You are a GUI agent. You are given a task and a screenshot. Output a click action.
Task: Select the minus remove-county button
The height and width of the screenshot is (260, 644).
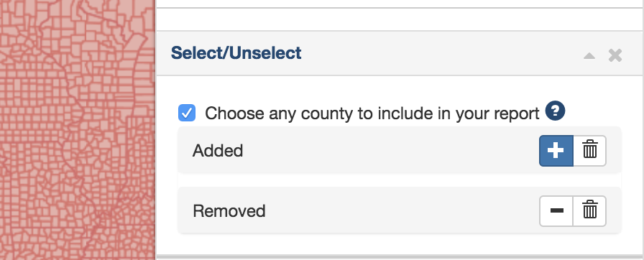pyautogui.click(x=556, y=210)
